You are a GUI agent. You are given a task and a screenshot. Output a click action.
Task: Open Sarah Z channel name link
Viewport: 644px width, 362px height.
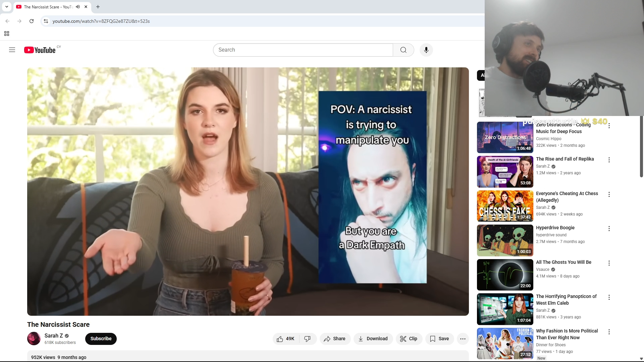(x=54, y=336)
